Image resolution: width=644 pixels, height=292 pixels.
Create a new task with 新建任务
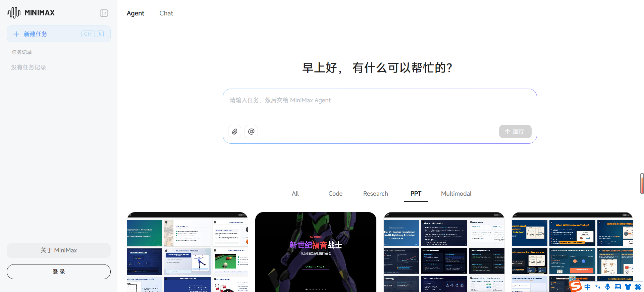[x=59, y=34]
